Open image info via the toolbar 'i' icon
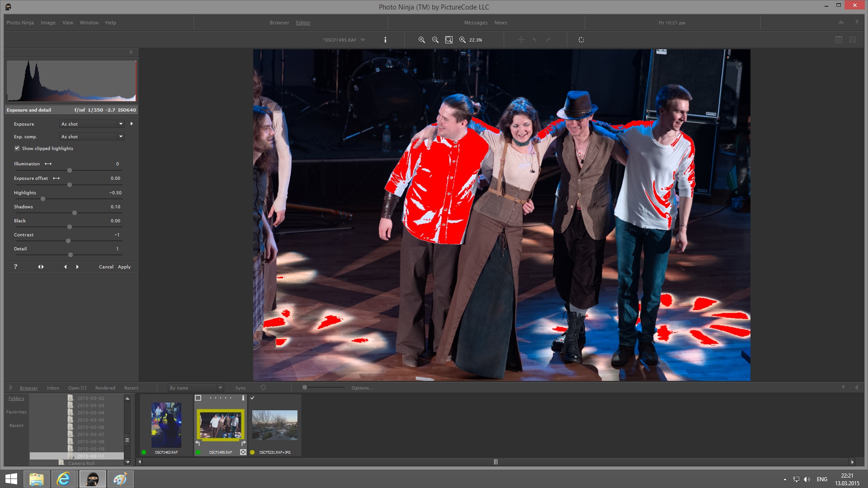 (x=385, y=40)
